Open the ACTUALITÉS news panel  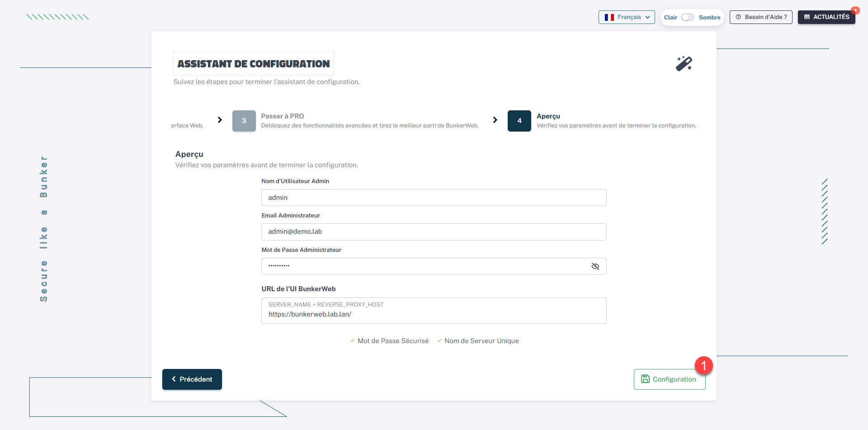point(826,17)
